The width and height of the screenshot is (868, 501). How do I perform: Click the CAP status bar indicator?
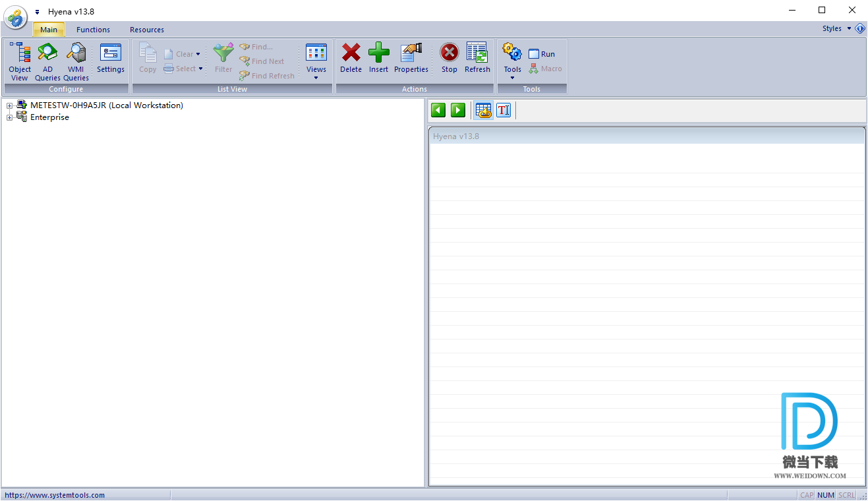[x=807, y=495]
